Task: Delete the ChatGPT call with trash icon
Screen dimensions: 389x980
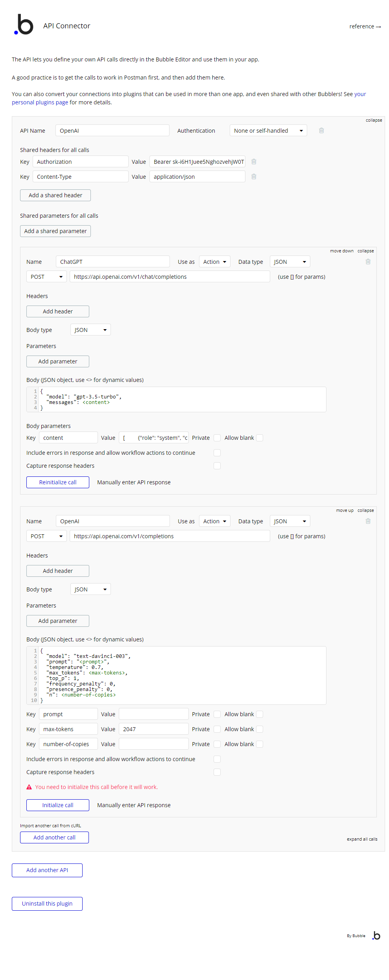Action: point(368,261)
